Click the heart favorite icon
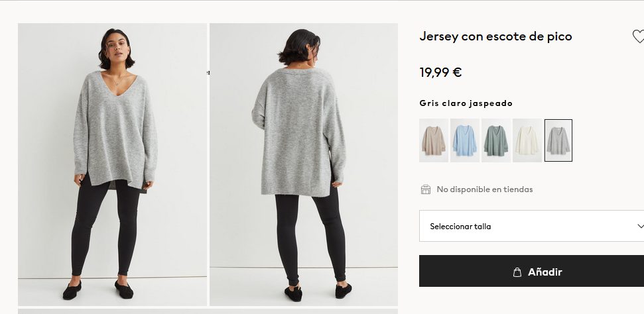The width and height of the screenshot is (644, 314). pyautogui.click(x=638, y=37)
